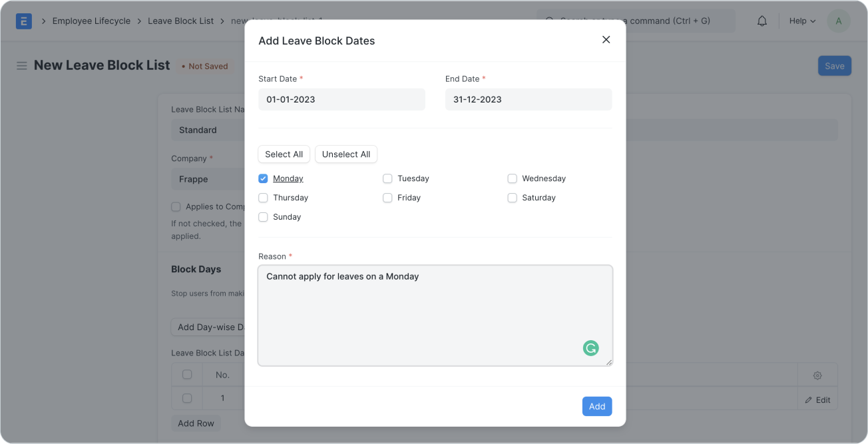The height and width of the screenshot is (444, 868).
Task: Click the Grammarly icon in Reason field
Action: (590, 347)
